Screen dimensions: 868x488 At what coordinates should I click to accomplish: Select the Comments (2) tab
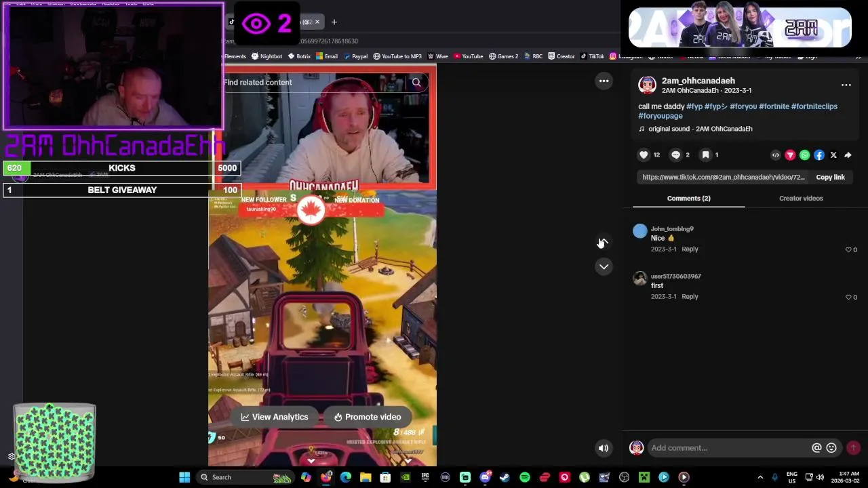[x=688, y=198]
